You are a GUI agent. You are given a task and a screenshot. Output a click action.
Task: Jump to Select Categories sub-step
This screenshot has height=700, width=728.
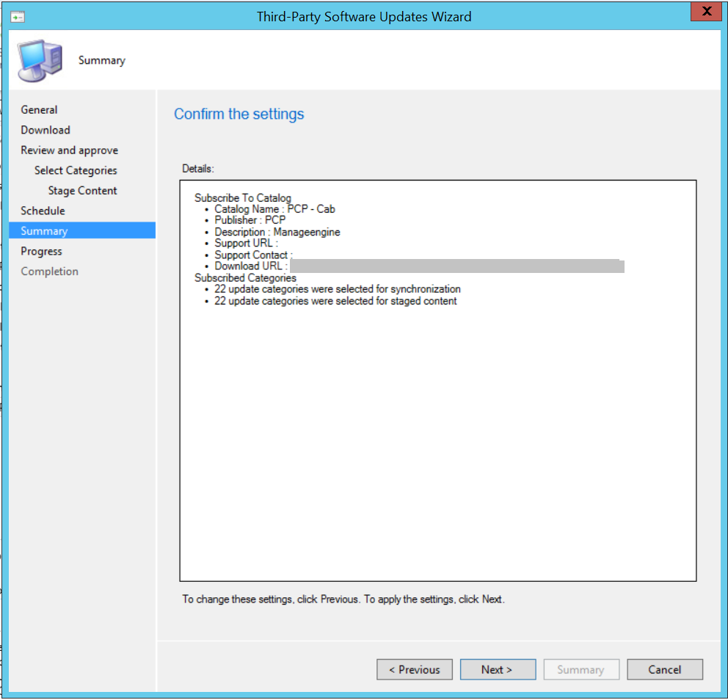click(76, 170)
